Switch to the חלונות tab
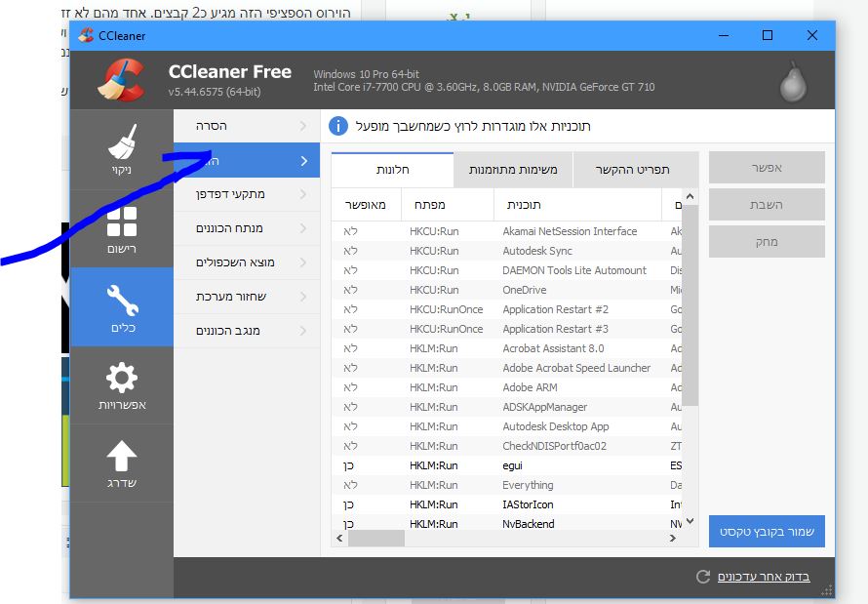Screen dimensions: 868x604 [392, 170]
